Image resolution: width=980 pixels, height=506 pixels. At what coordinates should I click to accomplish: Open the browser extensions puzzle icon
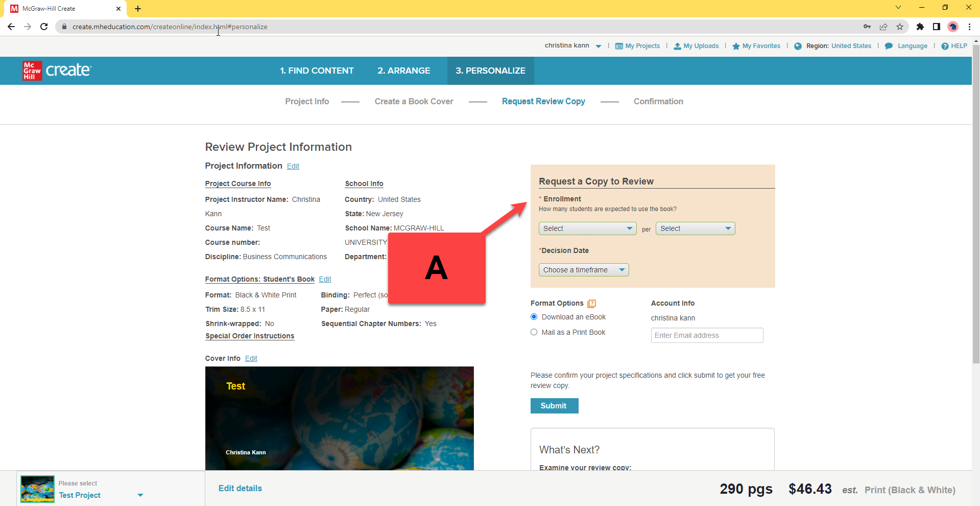tap(920, 27)
